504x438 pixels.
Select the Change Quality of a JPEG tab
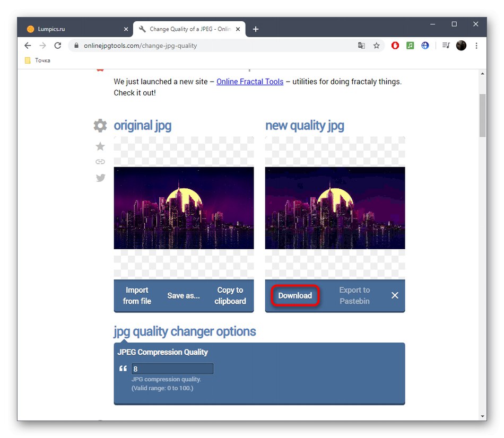[x=186, y=29]
